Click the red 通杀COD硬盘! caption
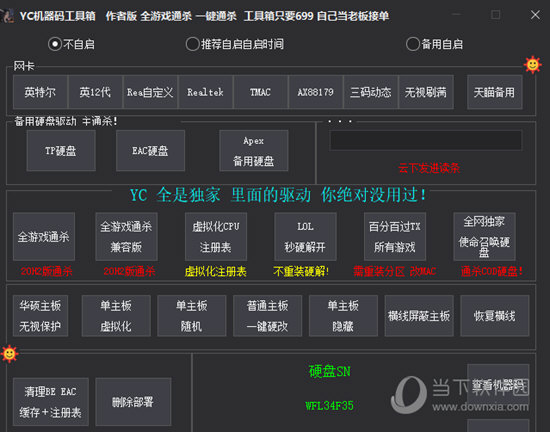The width and height of the screenshot is (550, 432). 492,271
